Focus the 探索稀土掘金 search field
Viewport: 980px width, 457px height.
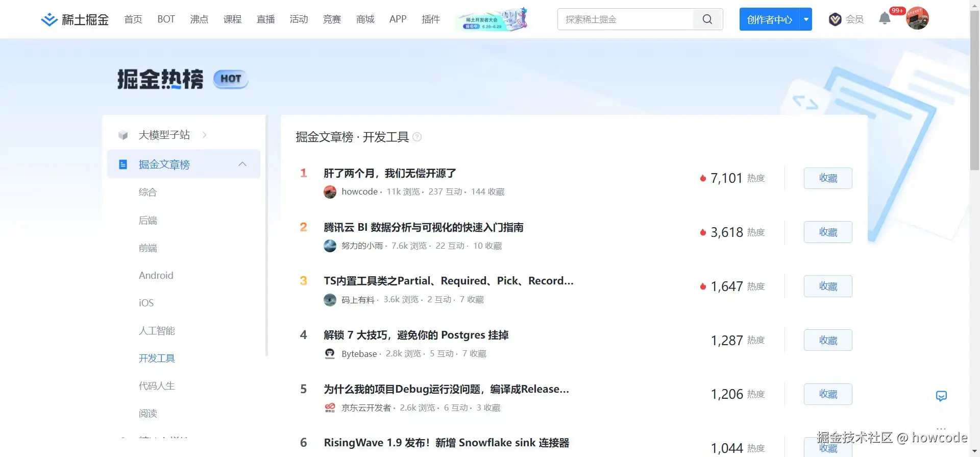(625, 19)
